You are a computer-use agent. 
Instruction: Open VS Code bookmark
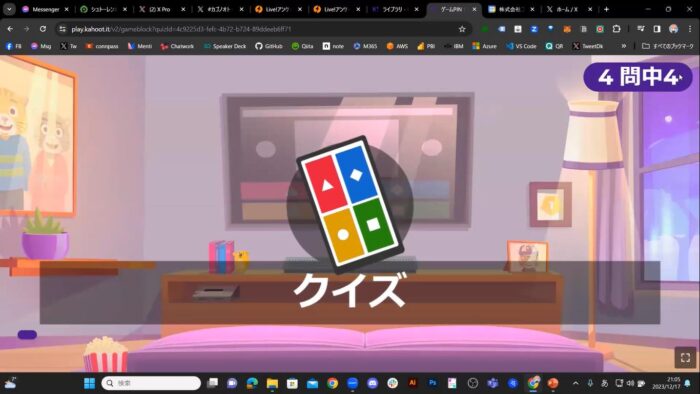click(521, 46)
